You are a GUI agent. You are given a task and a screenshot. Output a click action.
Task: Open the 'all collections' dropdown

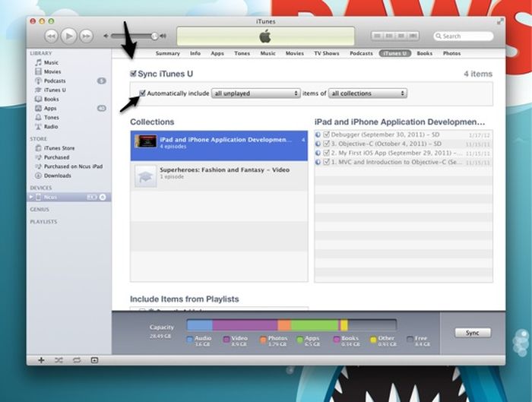(x=367, y=93)
